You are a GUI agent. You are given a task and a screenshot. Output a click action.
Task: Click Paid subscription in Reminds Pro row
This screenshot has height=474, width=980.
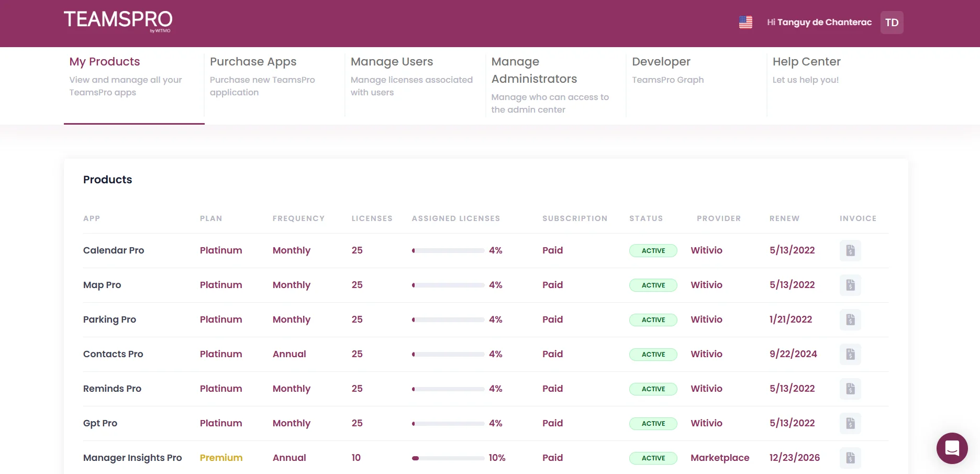click(552, 389)
